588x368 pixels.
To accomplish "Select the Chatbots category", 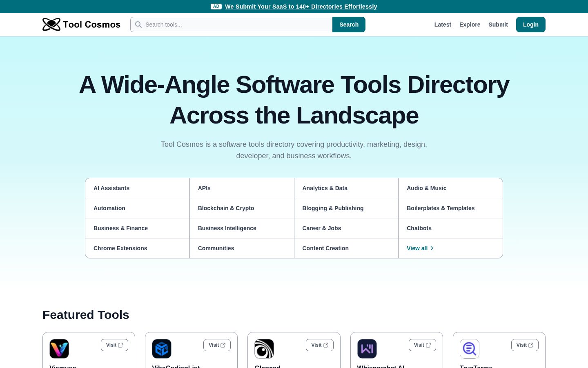I will click(x=450, y=228).
